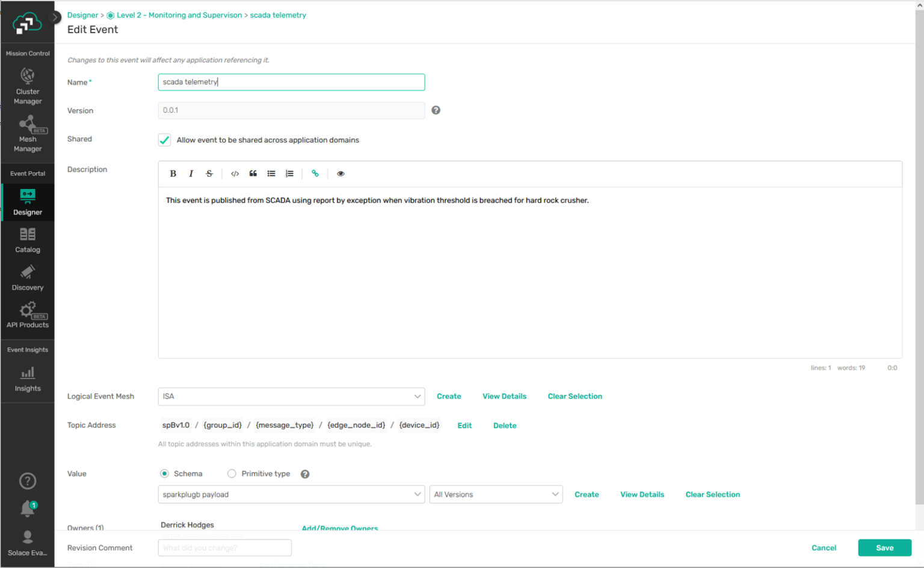Open the All Versions dropdown
The height and width of the screenshot is (568, 924).
coord(496,495)
